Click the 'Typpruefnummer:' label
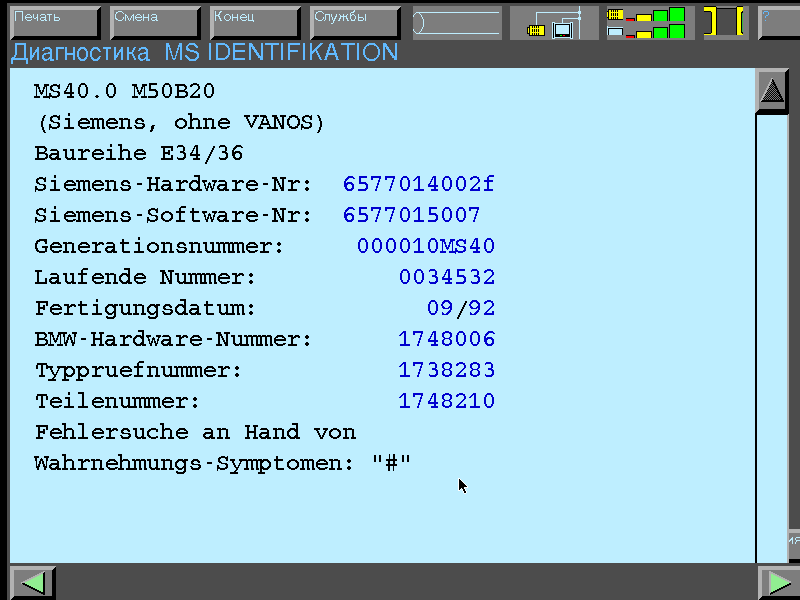The height and width of the screenshot is (600, 800). click(138, 371)
